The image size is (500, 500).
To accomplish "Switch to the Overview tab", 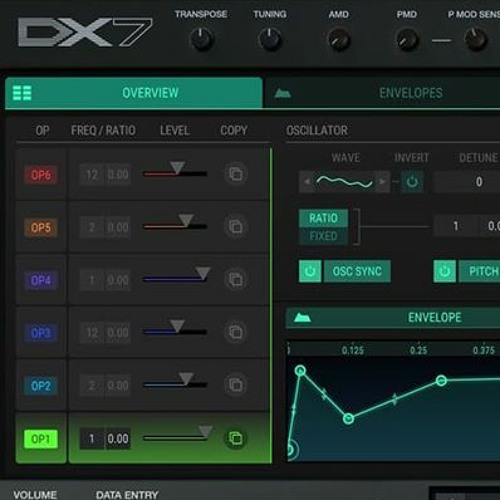I will tap(134, 93).
